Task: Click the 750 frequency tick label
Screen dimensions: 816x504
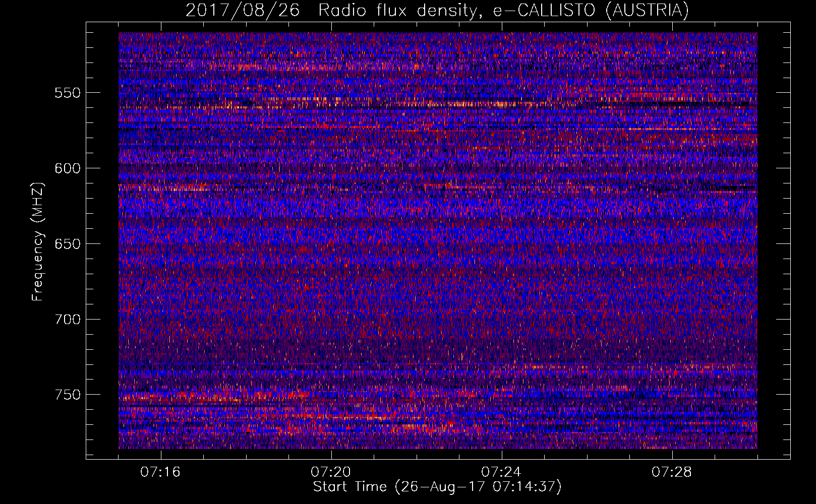Action: click(x=68, y=395)
